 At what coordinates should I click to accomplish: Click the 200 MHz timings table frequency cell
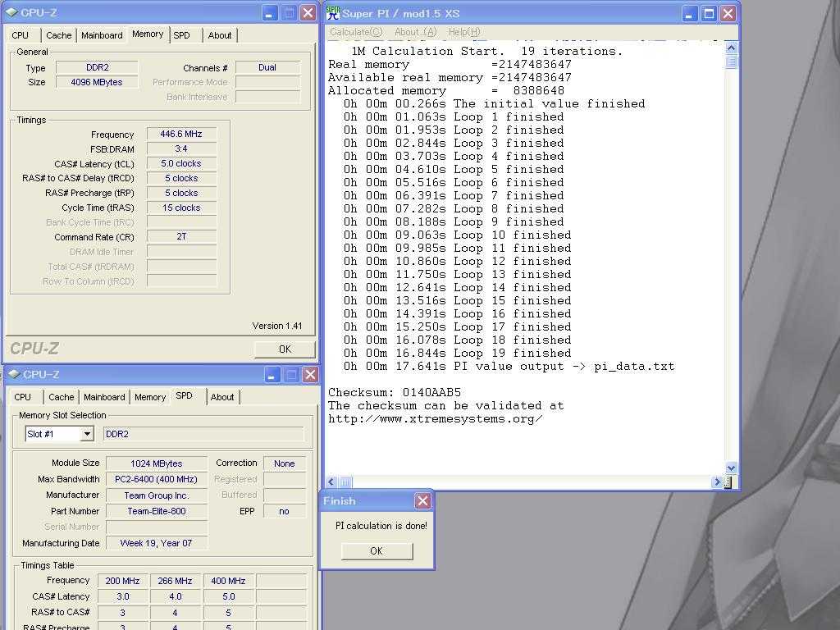(123, 581)
